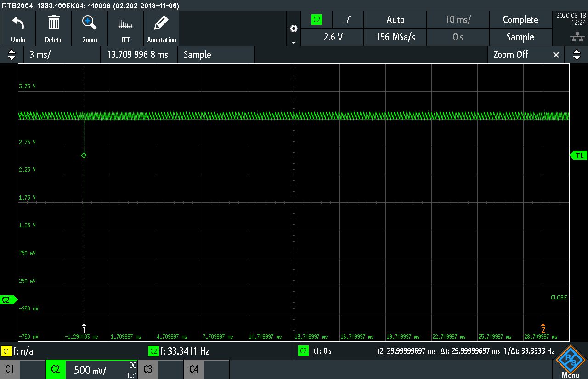The width and height of the screenshot is (588, 379).
Task: Click the green C2 badge in cursor results
Action: tap(303, 351)
